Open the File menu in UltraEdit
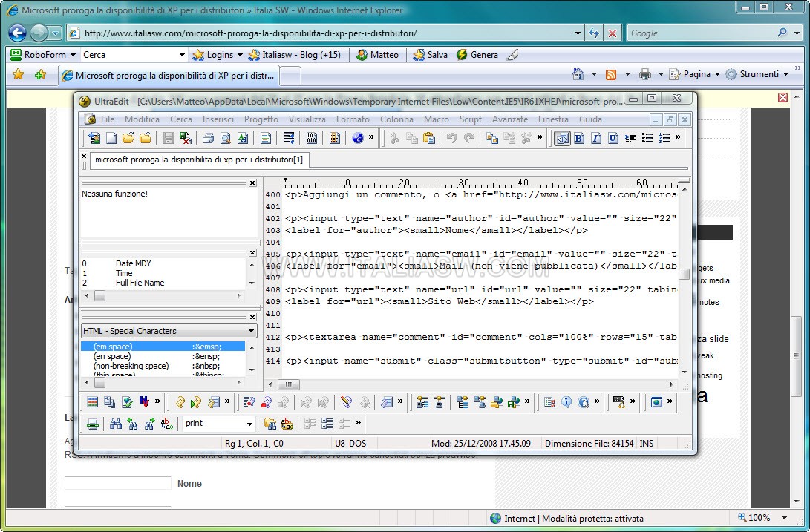810x532 pixels. (x=108, y=119)
